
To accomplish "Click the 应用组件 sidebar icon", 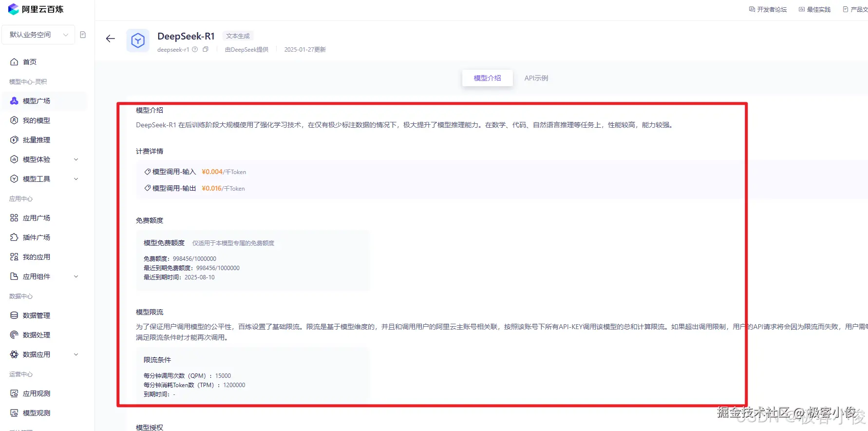I will point(14,276).
